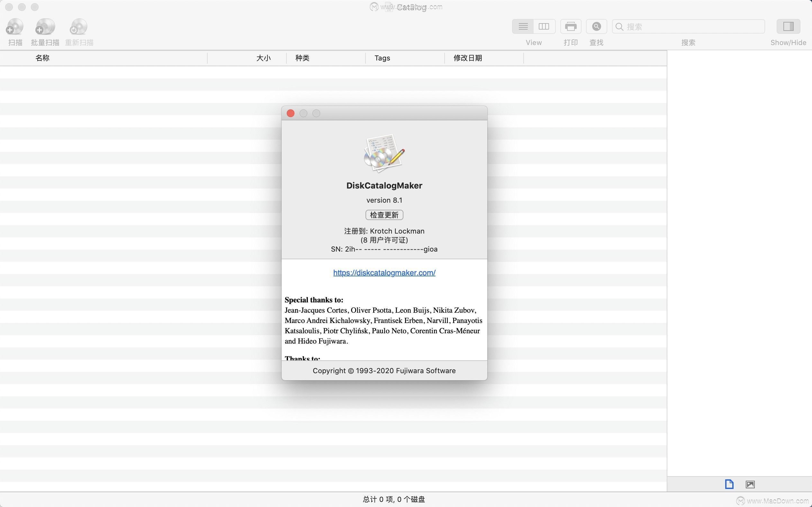Show document info tab in side panel
The height and width of the screenshot is (507, 812).
pyautogui.click(x=729, y=484)
